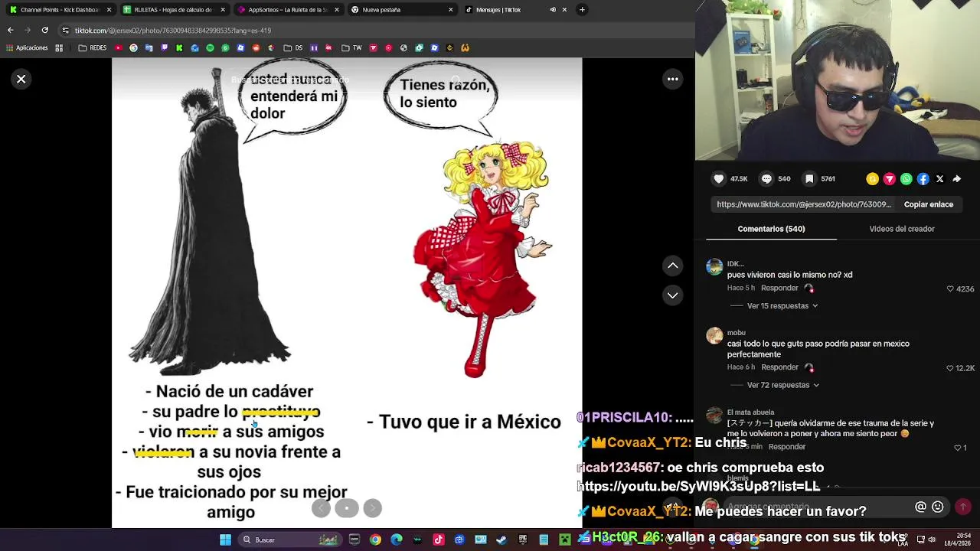Like El mata abuela's comment
The height and width of the screenshot is (551, 980).
point(957,447)
